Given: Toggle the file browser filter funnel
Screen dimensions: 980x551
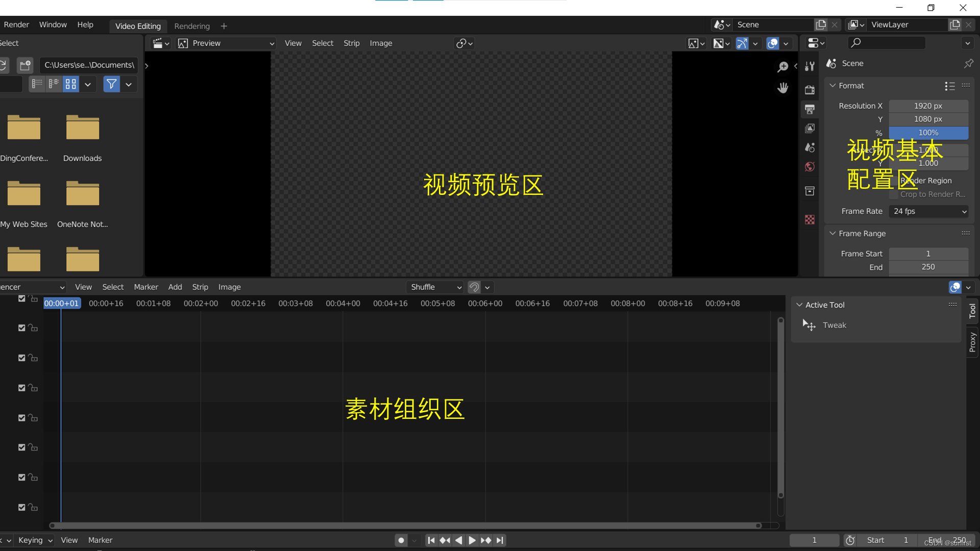Looking at the screenshot, I should point(111,84).
